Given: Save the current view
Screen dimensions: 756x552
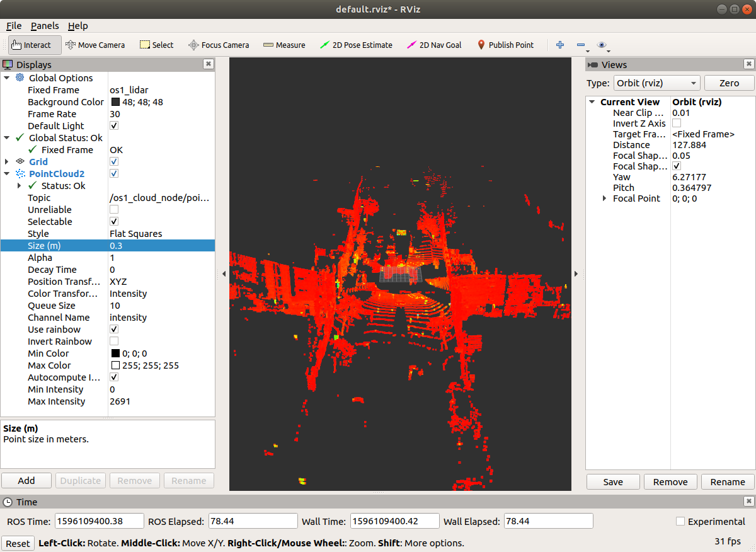Looking at the screenshot, I should pyautogui.click(x=613, y=481).
